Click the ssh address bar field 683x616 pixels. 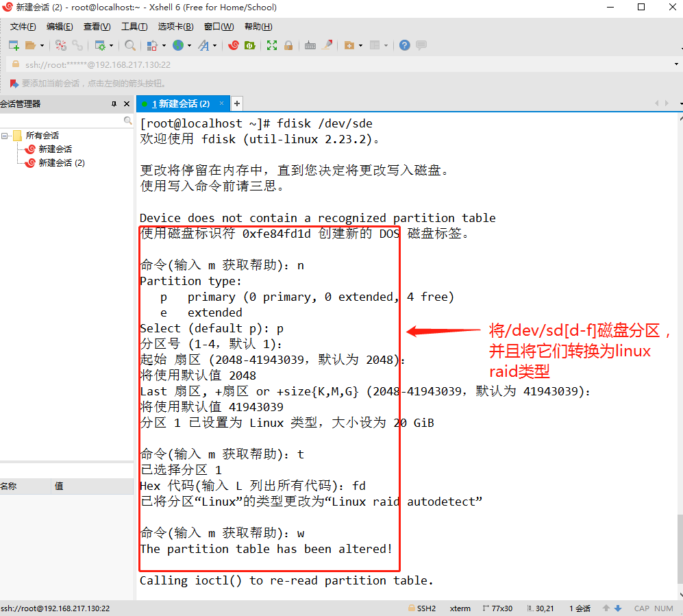pyautogui.click(x=340, y=64)
